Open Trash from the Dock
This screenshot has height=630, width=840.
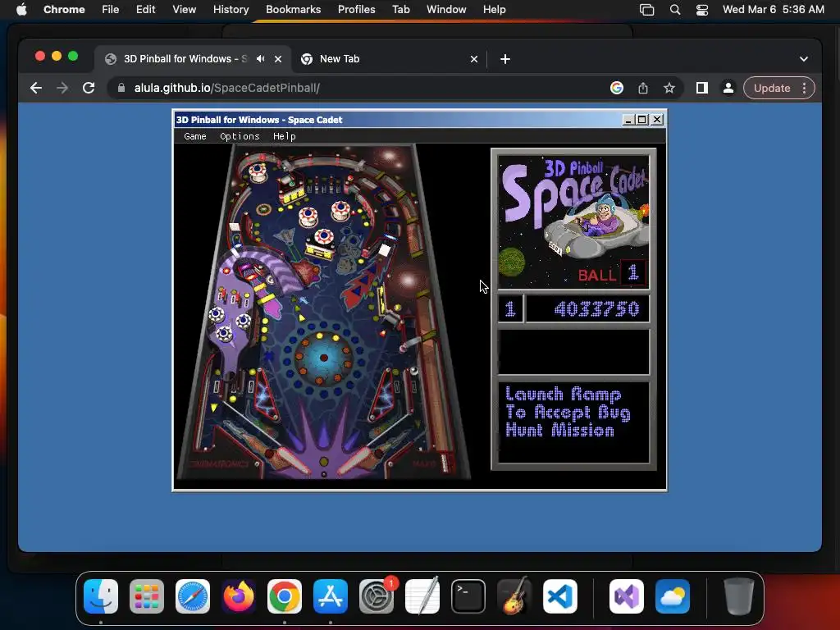click(739, 596)
